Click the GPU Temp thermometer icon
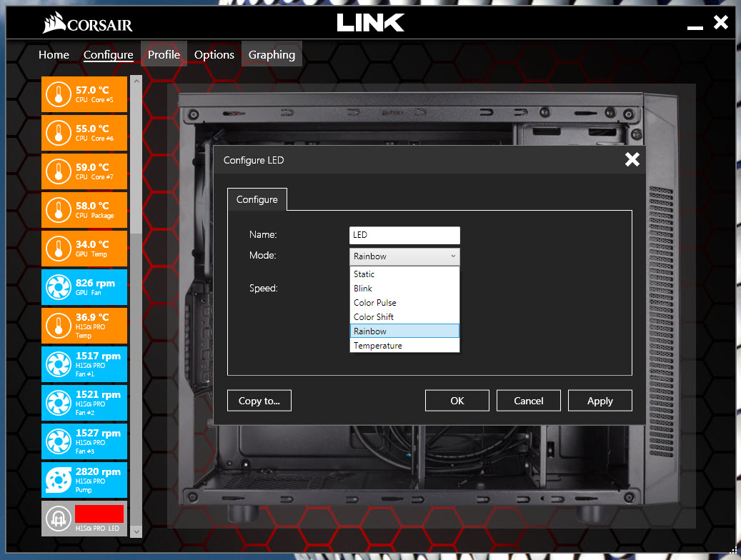 click(59, 249)
